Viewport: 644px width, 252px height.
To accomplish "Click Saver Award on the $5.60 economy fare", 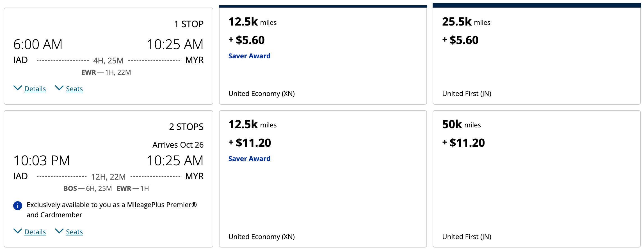I will click(x=249, y=56).
